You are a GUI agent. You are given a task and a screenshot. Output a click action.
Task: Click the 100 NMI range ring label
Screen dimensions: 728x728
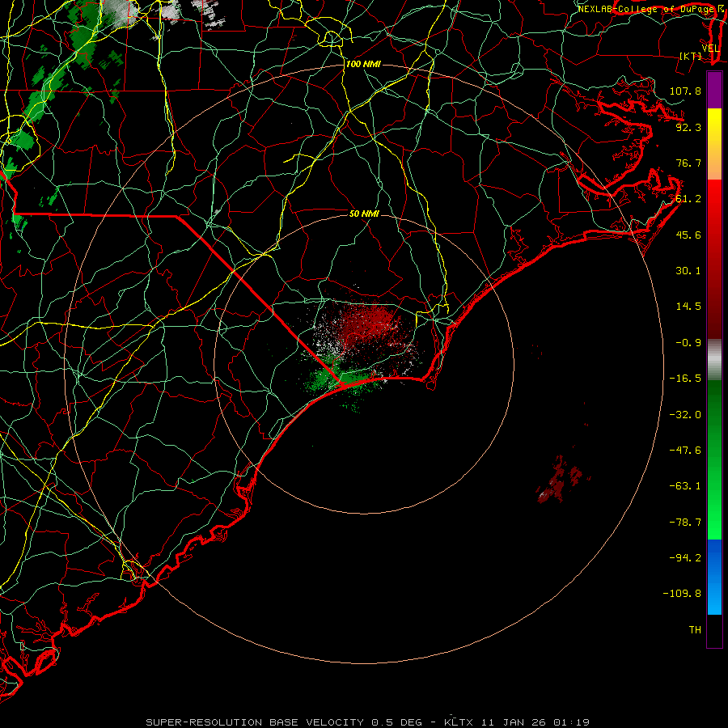click(363, 64)
